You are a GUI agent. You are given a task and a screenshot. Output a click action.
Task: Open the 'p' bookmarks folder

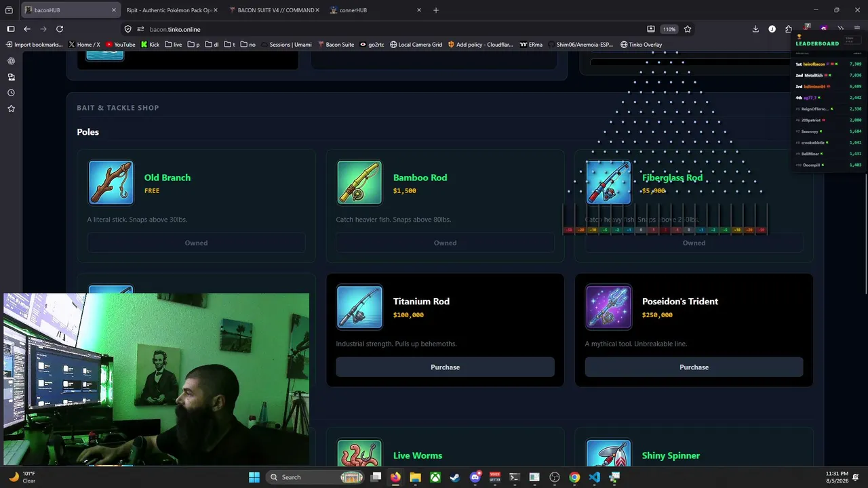[193, 45]
